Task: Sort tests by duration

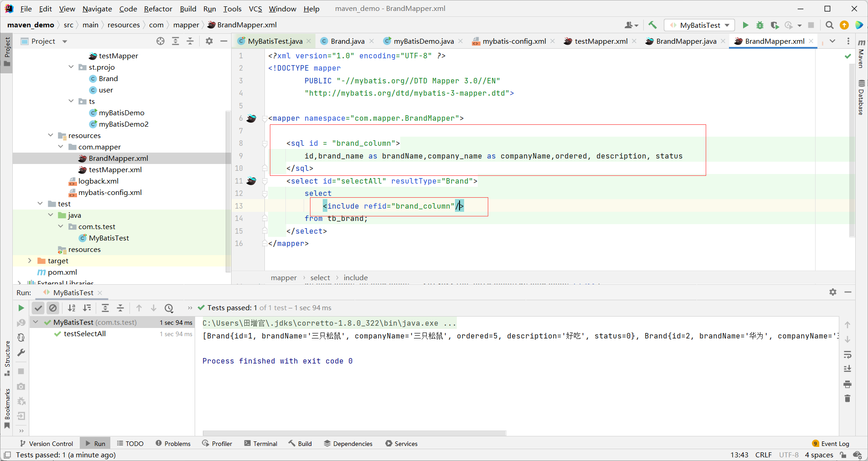Action: coord(87,308)
